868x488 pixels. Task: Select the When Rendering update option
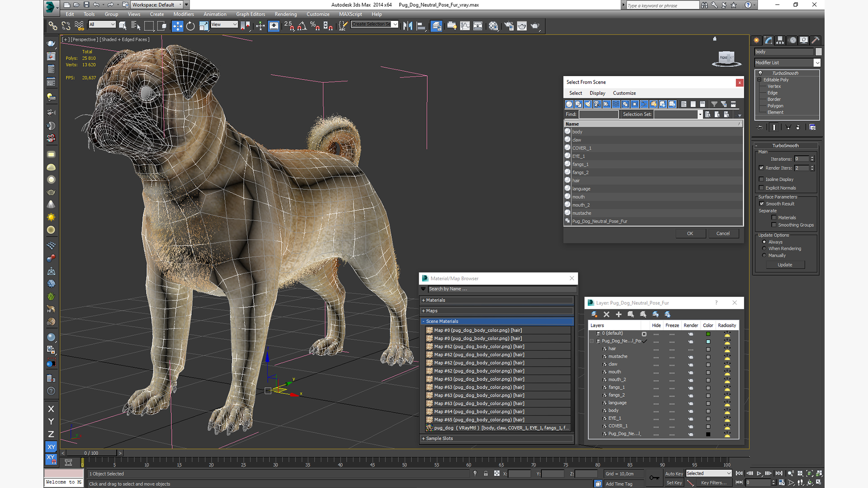[x=764, y=249]
